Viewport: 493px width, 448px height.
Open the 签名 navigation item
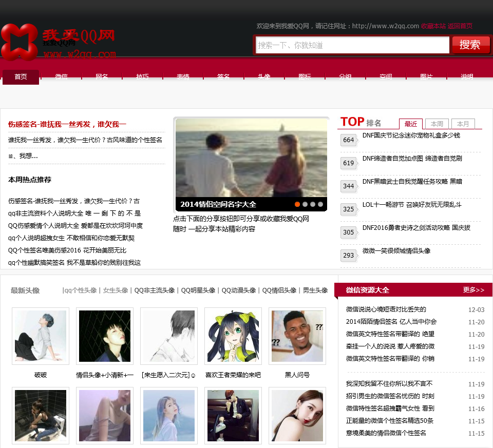223,76
